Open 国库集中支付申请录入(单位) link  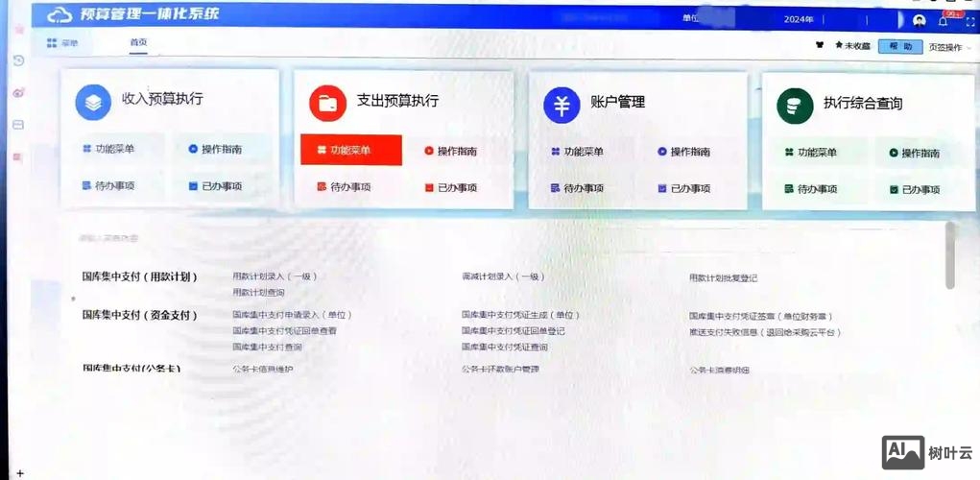coord(292,315)
